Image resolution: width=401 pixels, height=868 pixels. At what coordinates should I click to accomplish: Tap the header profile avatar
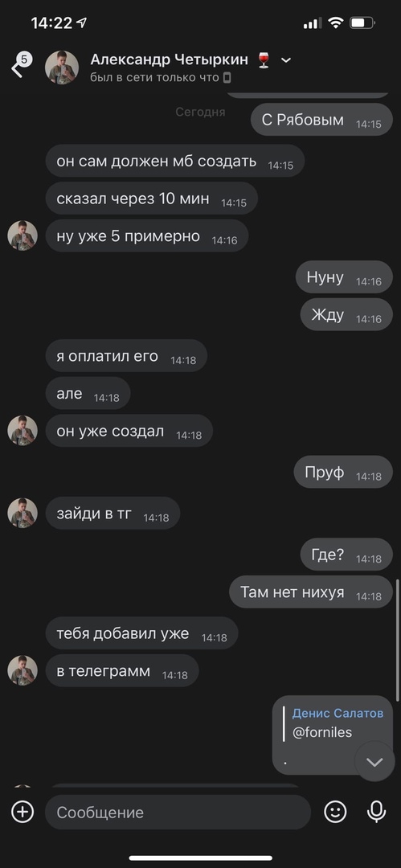(62, 68)
